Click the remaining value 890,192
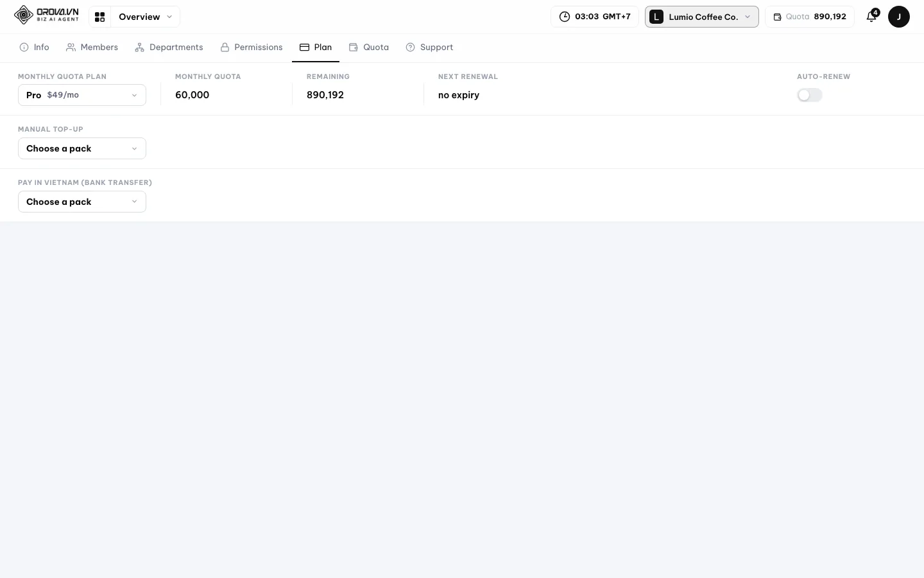 coord(325,95)
